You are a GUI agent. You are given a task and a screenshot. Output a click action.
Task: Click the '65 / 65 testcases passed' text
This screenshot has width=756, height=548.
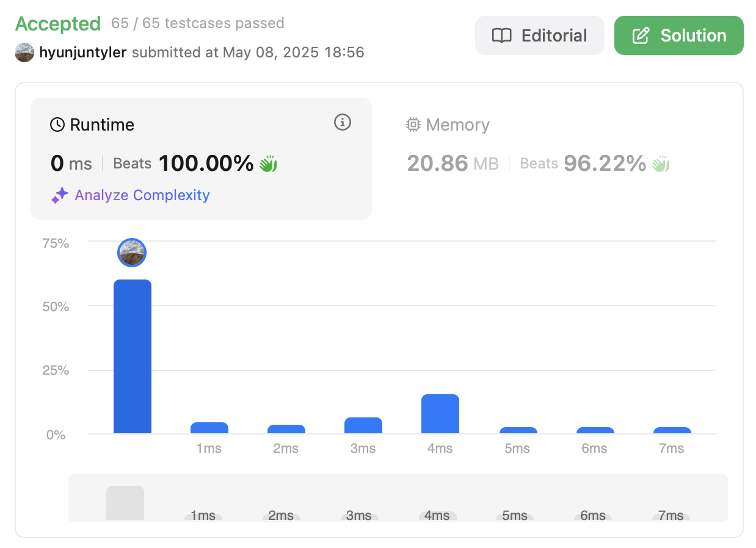click(x=198, y=23)
